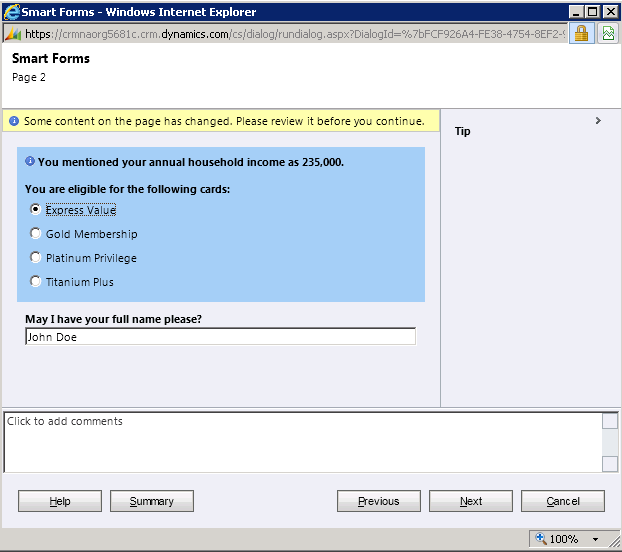Cancel the Smart Forms dialog
The height and width of the screenshot is (552, 622).
[x=562, y=501]
